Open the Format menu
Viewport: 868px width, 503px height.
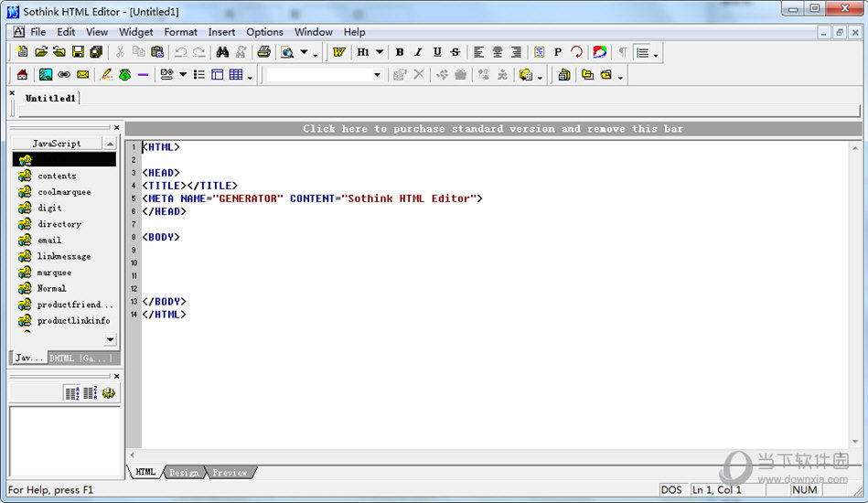coord(180,32)
